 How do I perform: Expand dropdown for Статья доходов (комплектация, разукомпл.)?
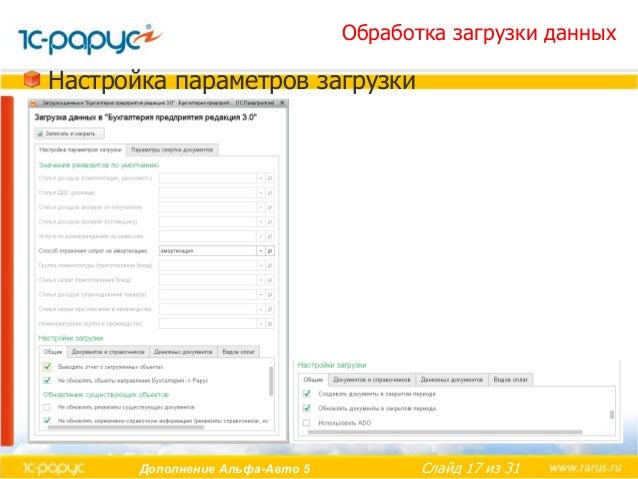(x=261, y=178)
